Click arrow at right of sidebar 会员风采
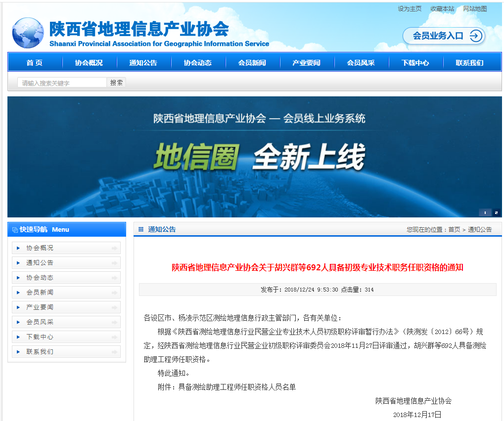This screenshot has height=421, width=504. click(114, 322)
